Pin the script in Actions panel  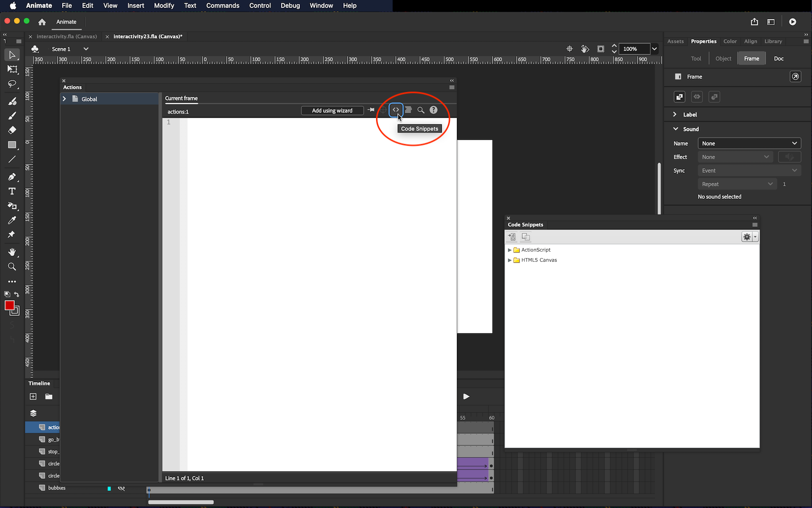[371, 110]
